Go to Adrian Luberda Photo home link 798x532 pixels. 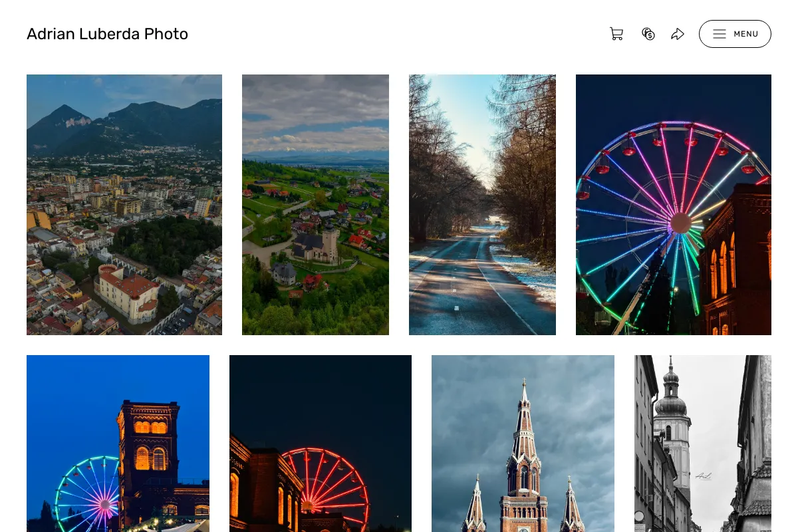pos(107,34)
